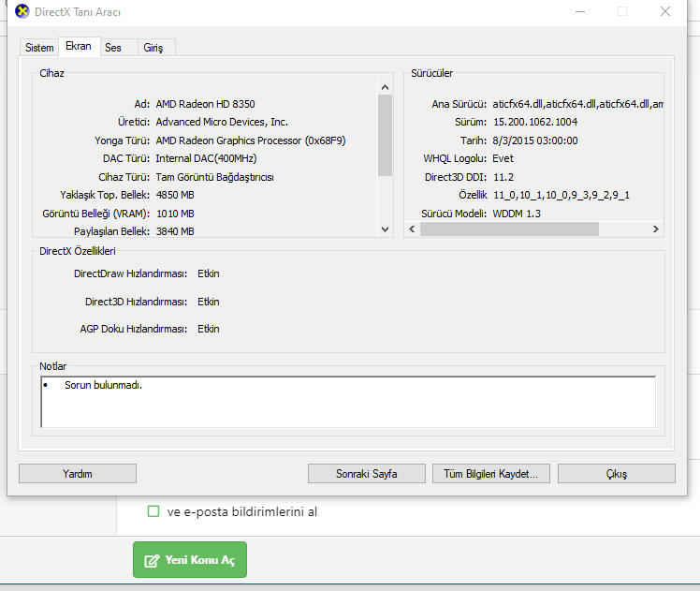Click up arrow of Cihaz scrollbar

[386, 87]
